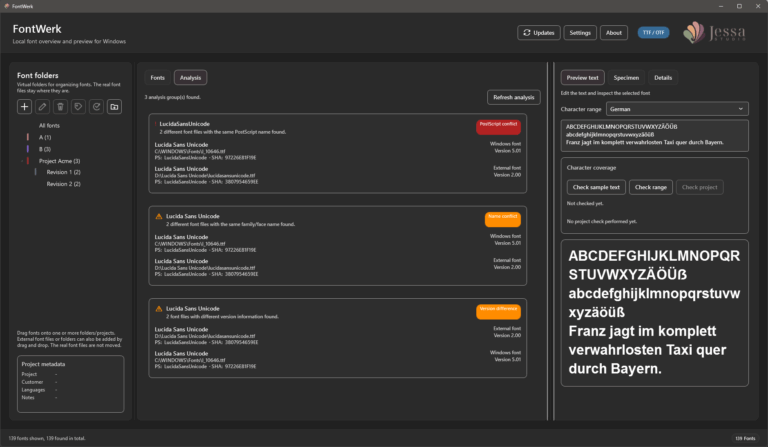Click Windows font entry in PostScript conflict card

337,151
